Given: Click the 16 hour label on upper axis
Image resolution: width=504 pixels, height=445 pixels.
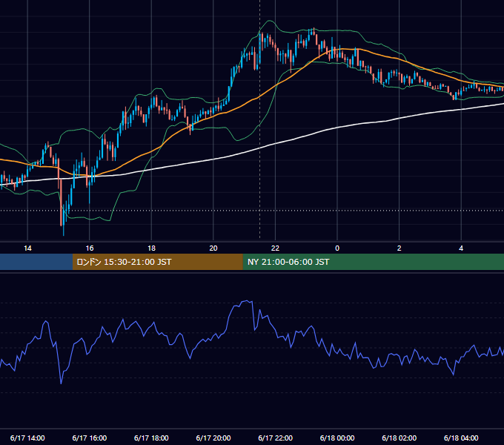Looking at the screenshot, I should pos(90,248).
